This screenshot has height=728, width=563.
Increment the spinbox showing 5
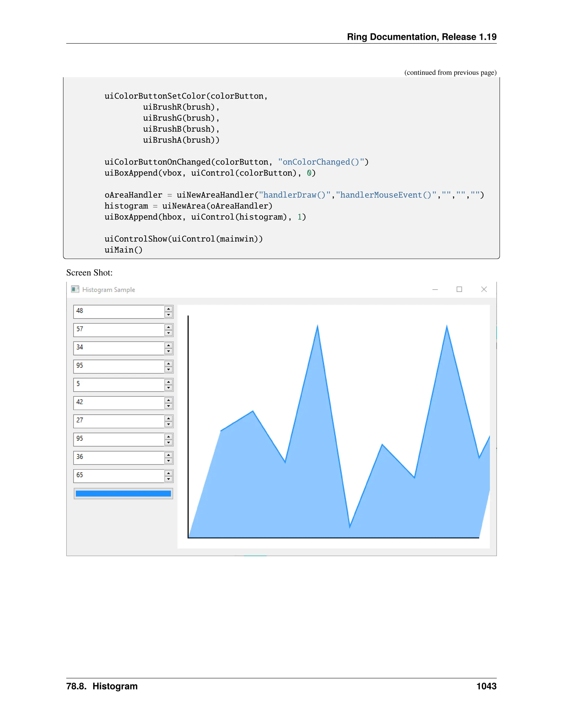click(x=169, y=382)
